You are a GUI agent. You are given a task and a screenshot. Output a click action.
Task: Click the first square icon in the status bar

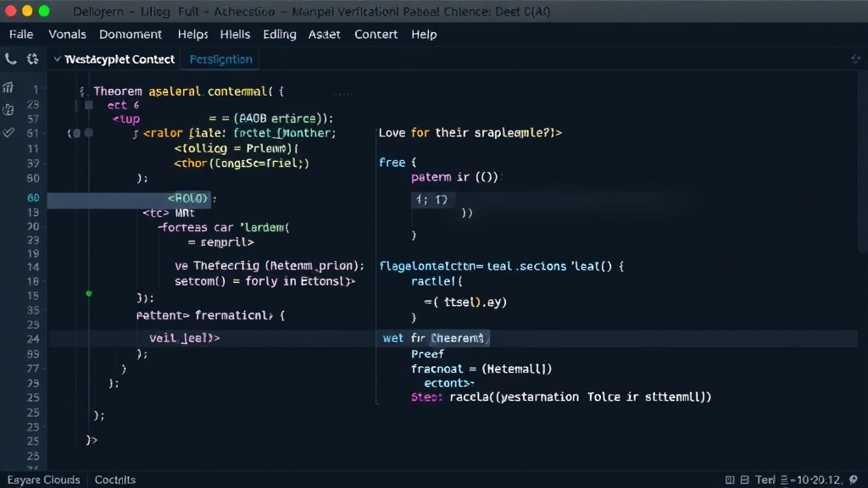tap(730, 480)
